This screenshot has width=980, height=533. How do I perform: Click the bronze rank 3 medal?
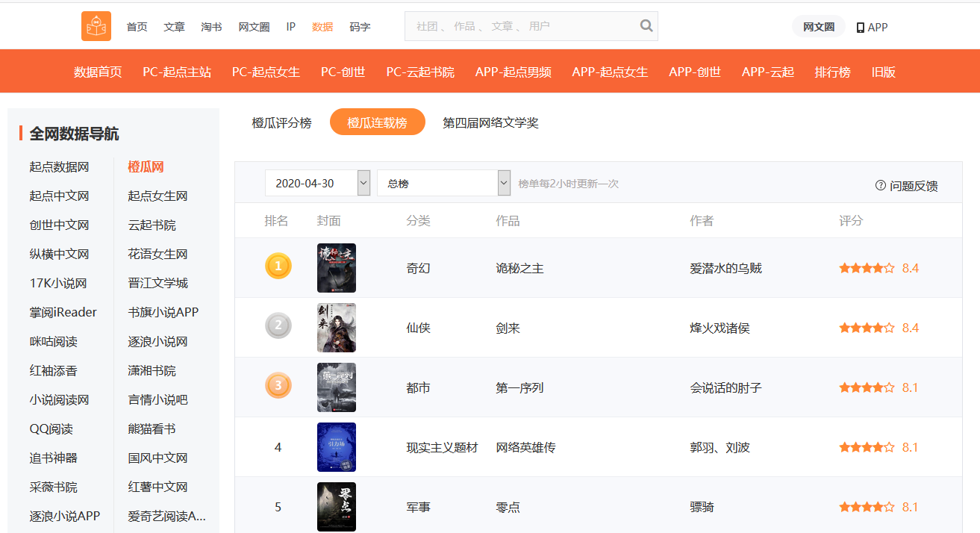pyautogui.click(x=278, y=385)
